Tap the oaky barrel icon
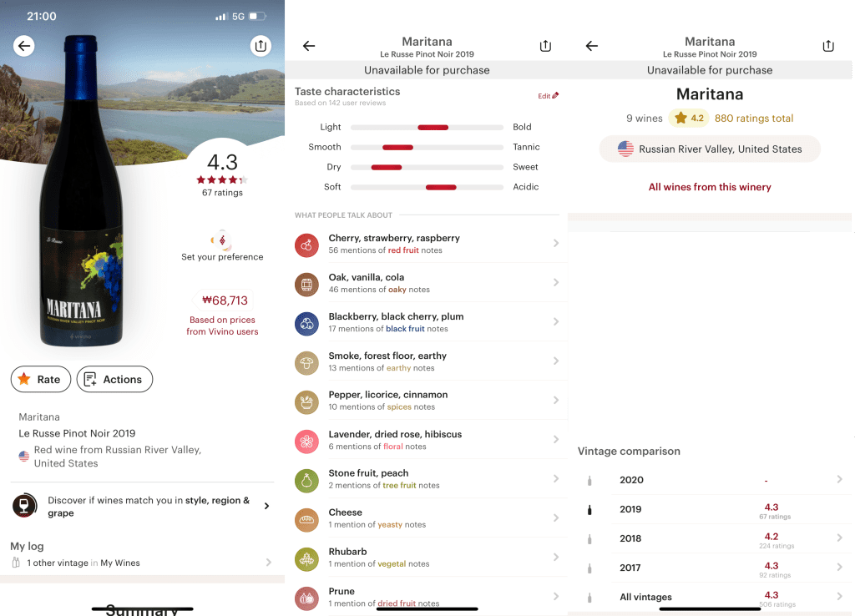 tap(306, 284)
